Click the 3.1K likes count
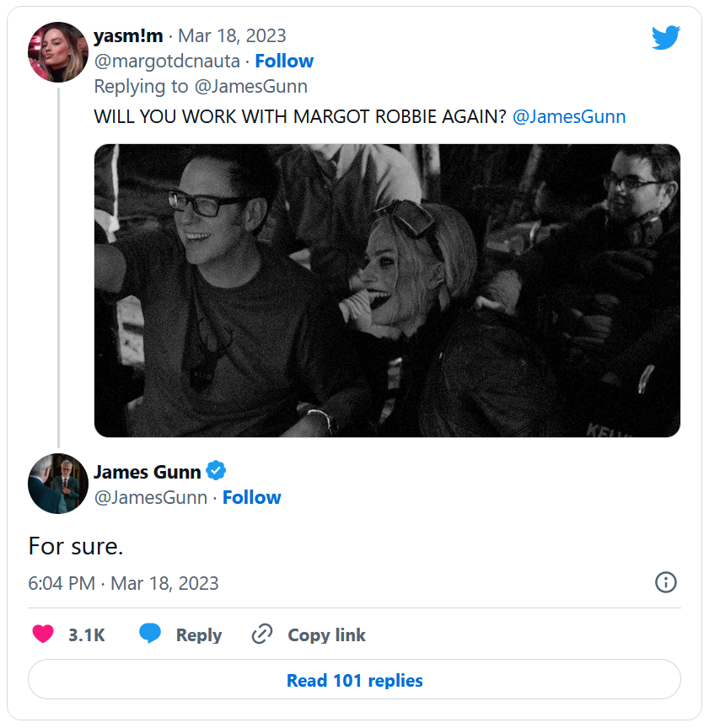709x728 pixels. pyautogui.click(x=87, y=635)
